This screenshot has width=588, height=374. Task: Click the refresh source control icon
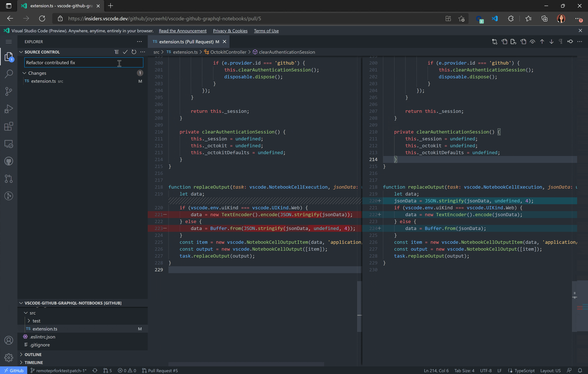(x=133, y=52)
